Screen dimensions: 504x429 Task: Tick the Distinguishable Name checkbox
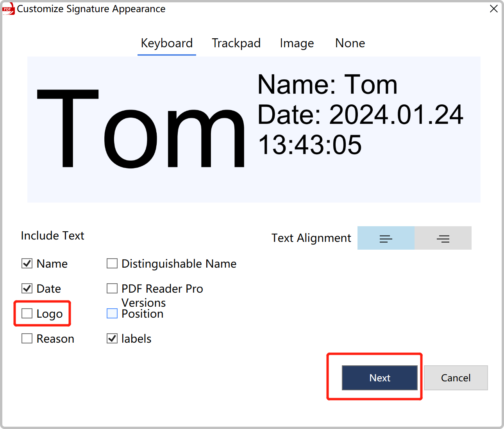(112, 264)
